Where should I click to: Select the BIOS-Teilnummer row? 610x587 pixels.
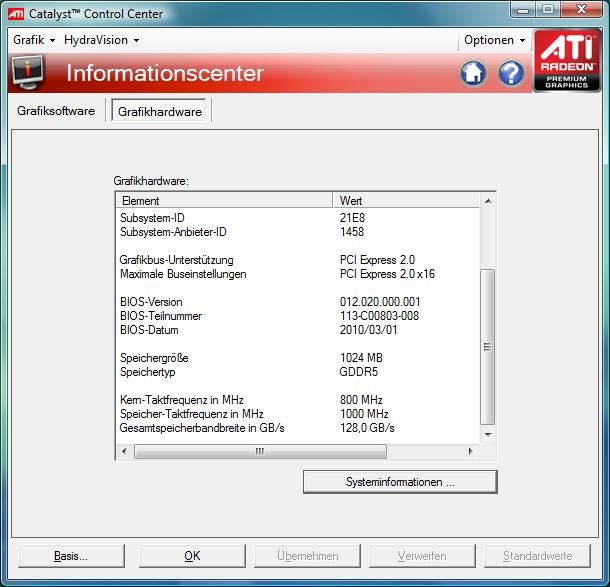pyautogui.click(x=298, y=316)
